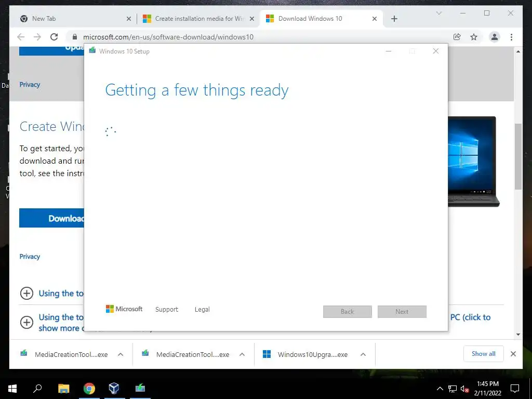Click the Microsoft logo in Setup footer
This screenshot has height=399, width=532.
pyautogui.click(x=124, y=309)
